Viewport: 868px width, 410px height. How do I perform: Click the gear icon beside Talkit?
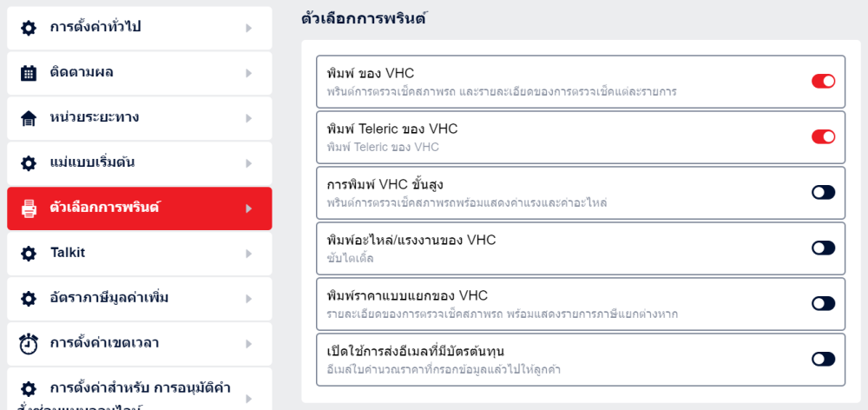[29, 254]
